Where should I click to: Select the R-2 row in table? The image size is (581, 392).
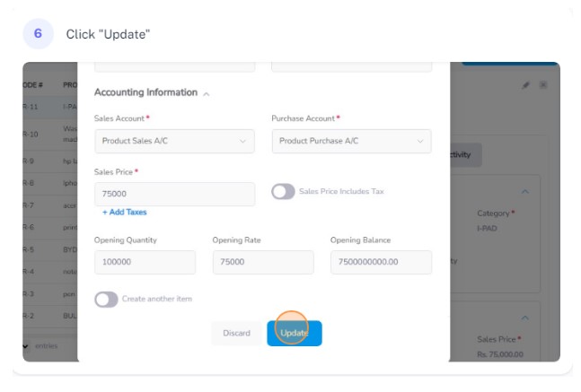coord(50,316)
